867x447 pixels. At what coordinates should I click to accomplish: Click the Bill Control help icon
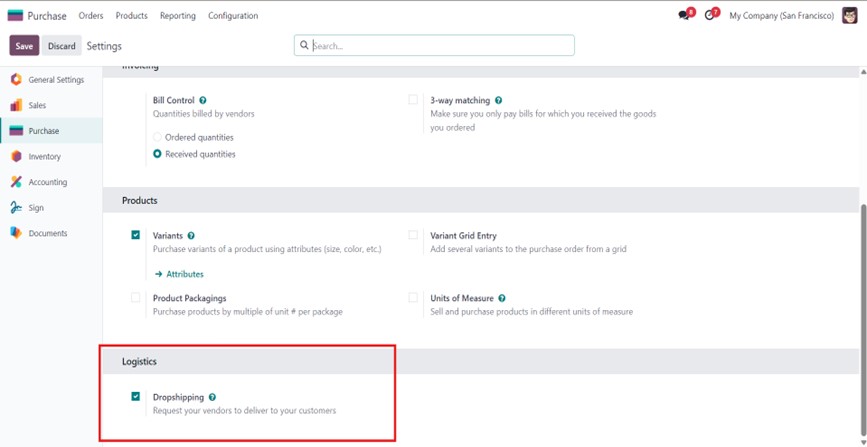[x=203, y=101]
